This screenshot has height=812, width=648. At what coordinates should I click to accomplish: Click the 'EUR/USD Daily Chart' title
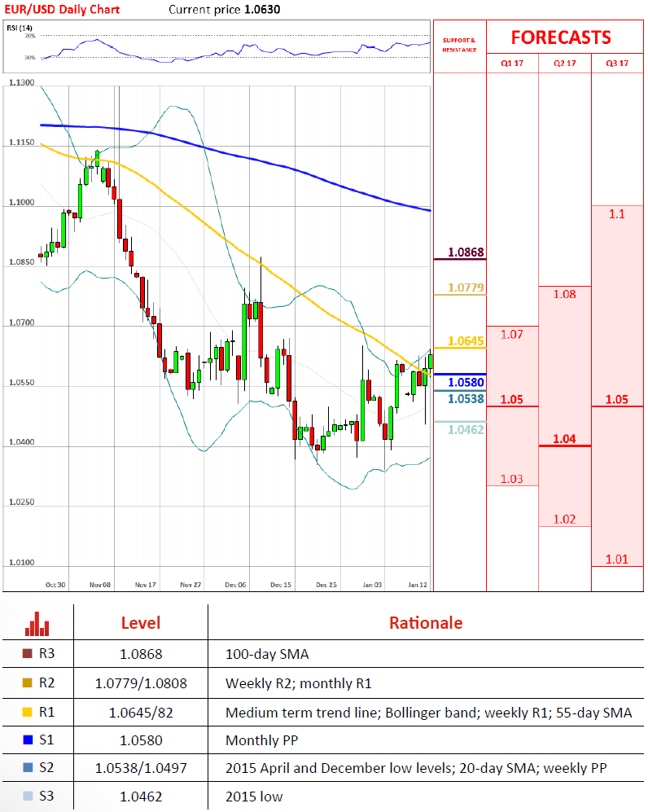point(62,9)
